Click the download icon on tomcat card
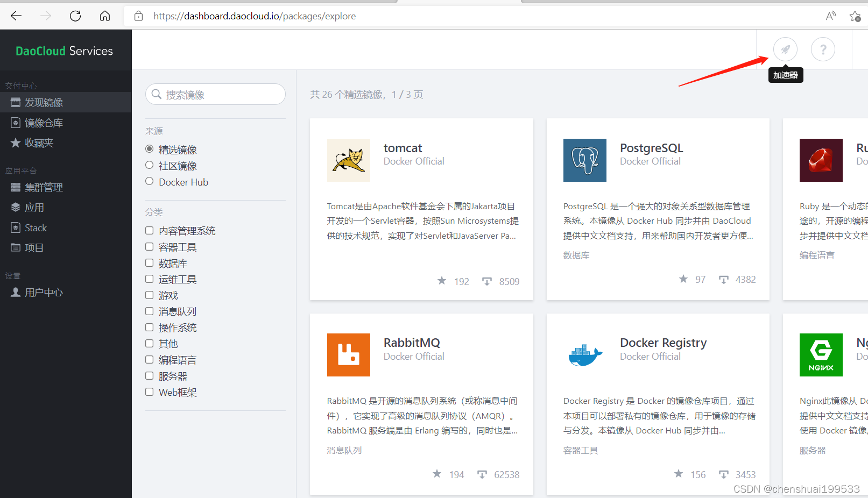 coord(487,281)
